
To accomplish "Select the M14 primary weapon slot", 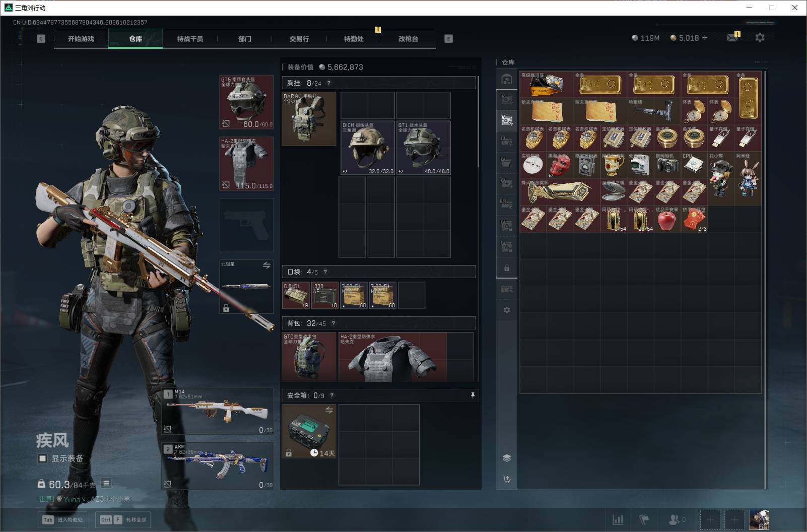I will coord(218,411).
